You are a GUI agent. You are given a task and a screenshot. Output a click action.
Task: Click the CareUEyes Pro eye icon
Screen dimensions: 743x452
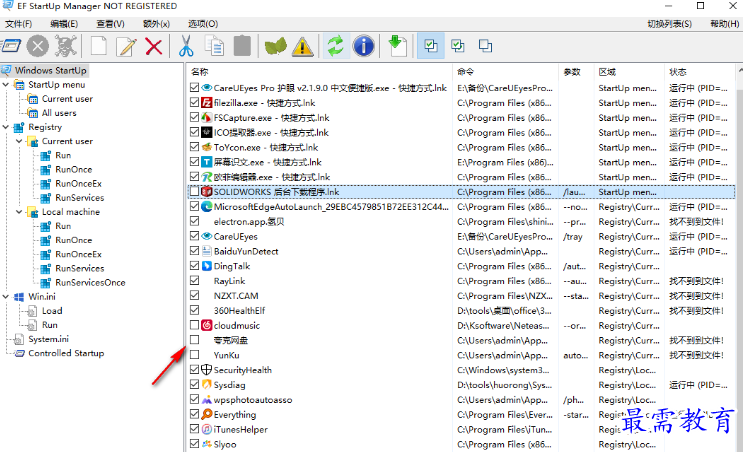207,88
